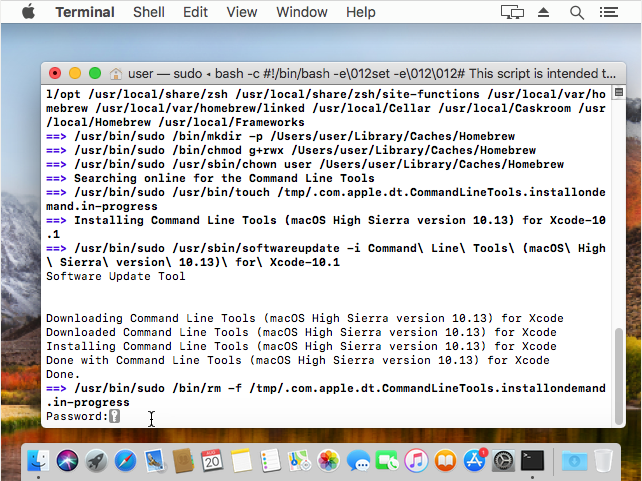642x481 pixels.
Task: Click the terminal split pane button
Action: pos(619,92)
